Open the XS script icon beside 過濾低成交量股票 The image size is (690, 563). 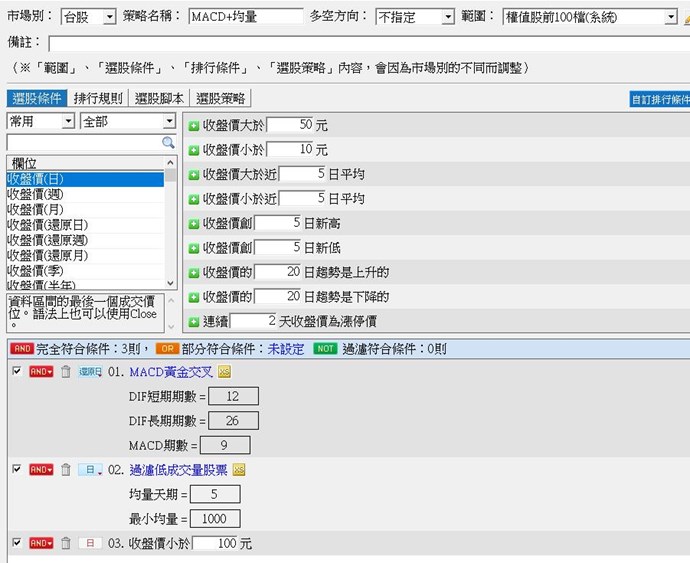pos(239,469)
